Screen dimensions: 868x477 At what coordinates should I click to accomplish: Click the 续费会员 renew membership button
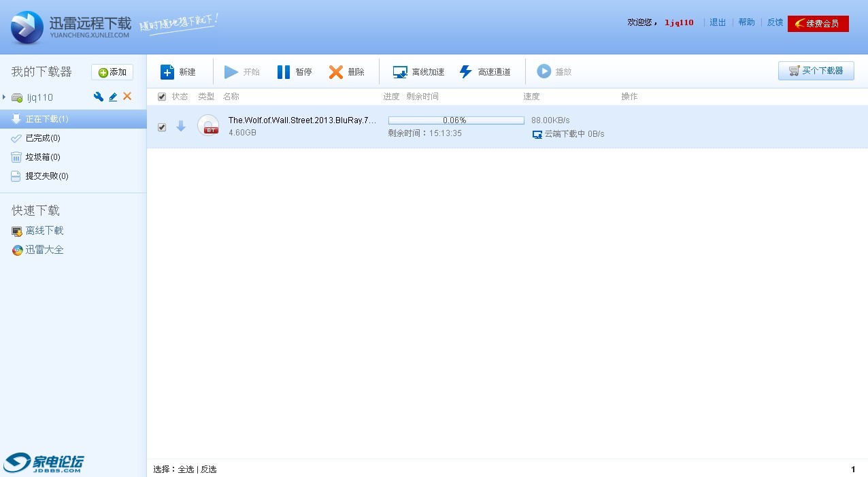[x=818, y=24]
